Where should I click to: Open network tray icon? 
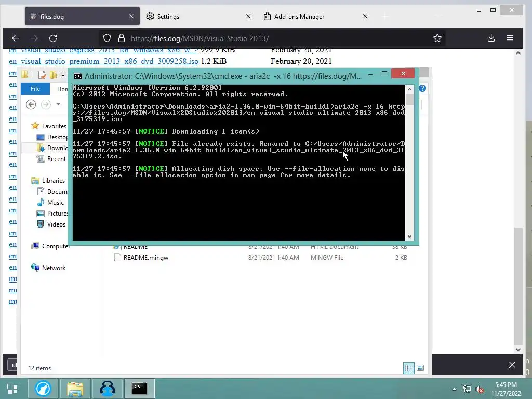(x=467, y=389)
